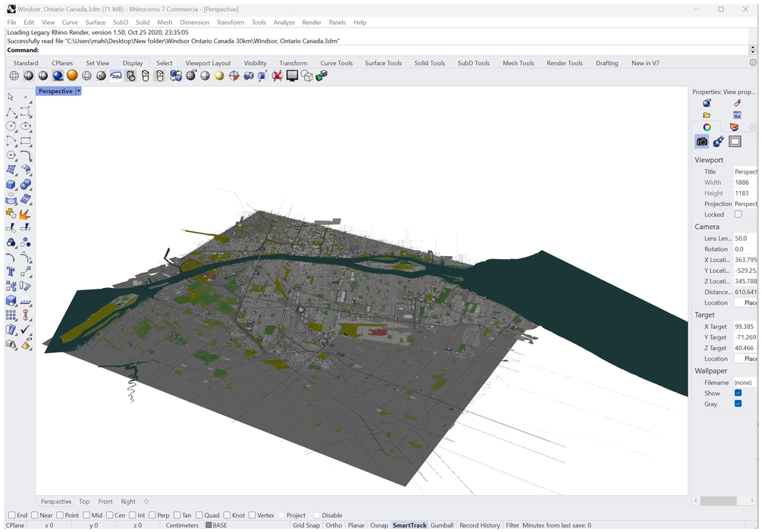This screenshot has width=762, height=532.
Task: Toggle the Locked viewport checkbox
Action: click(x=738, y=214)
